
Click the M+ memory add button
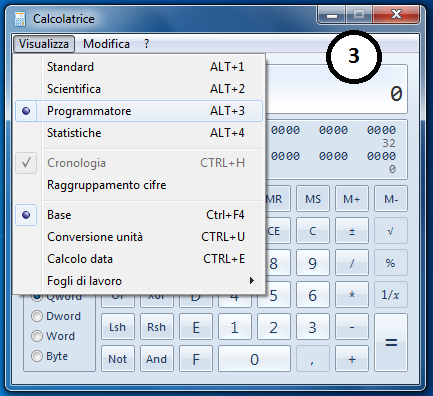[352, 199]
